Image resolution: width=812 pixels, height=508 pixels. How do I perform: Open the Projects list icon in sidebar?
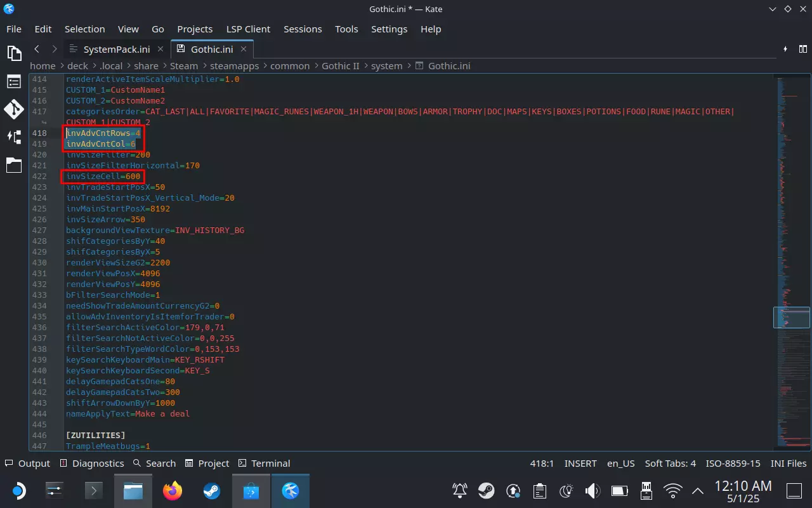pos(14,81)
